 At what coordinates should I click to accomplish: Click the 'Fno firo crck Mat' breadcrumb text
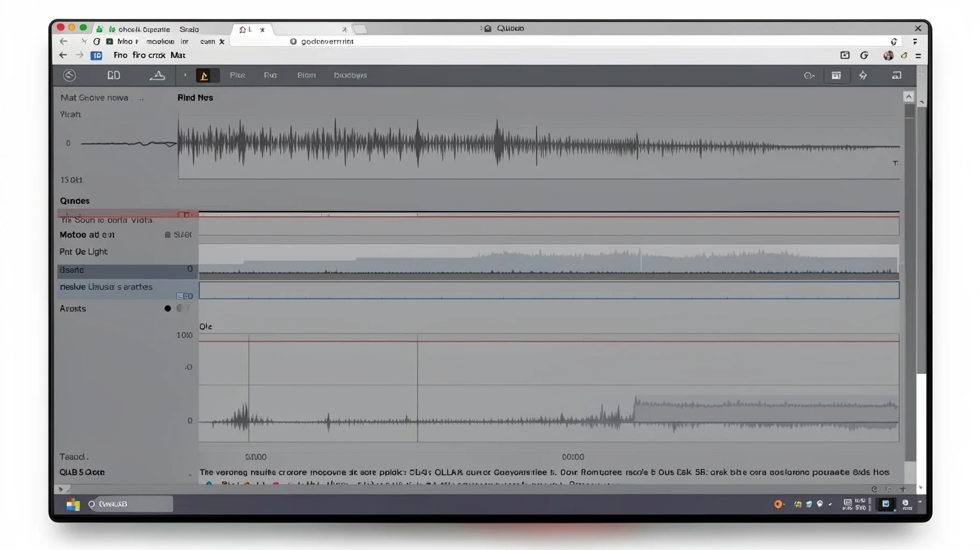(149, 55)
